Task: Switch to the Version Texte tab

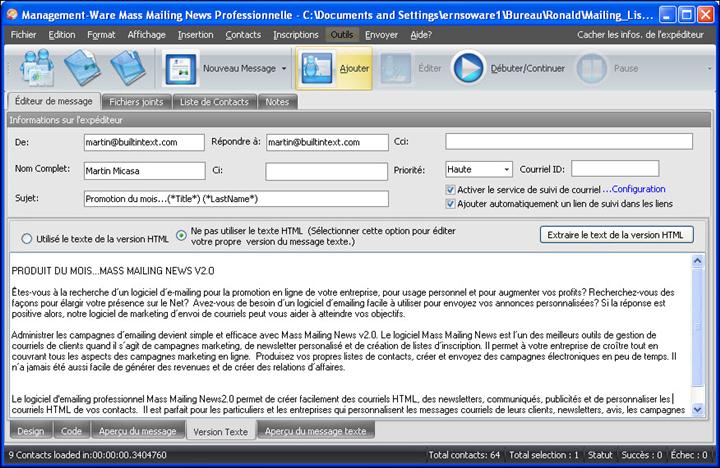Action: click(220, 431)
